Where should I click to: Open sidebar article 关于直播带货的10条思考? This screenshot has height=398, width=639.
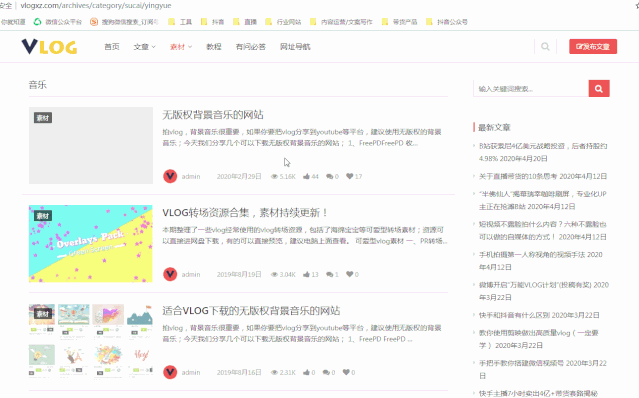[x=543, y=176]
